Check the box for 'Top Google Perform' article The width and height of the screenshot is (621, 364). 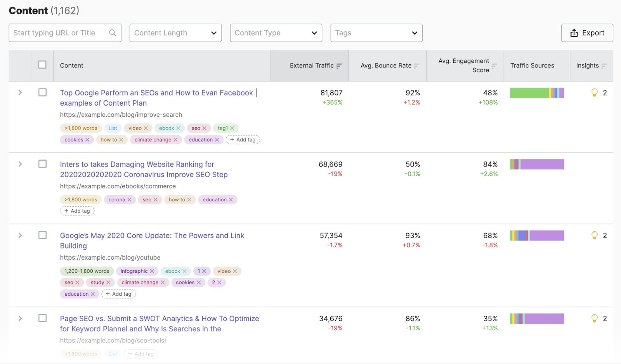42,92
